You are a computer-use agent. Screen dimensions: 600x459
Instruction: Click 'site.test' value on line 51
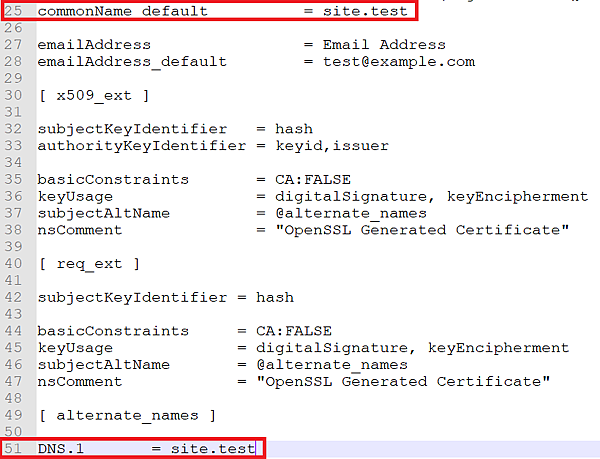pos(212,449)
